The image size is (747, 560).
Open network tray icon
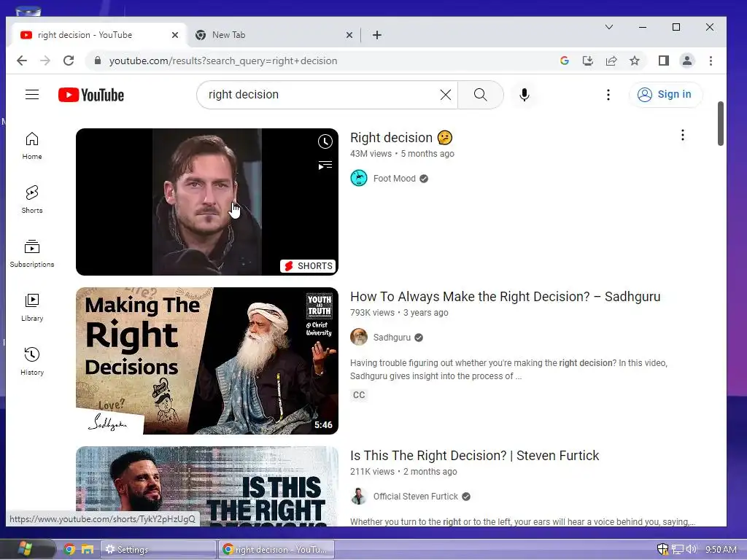(x=678, y=550)
